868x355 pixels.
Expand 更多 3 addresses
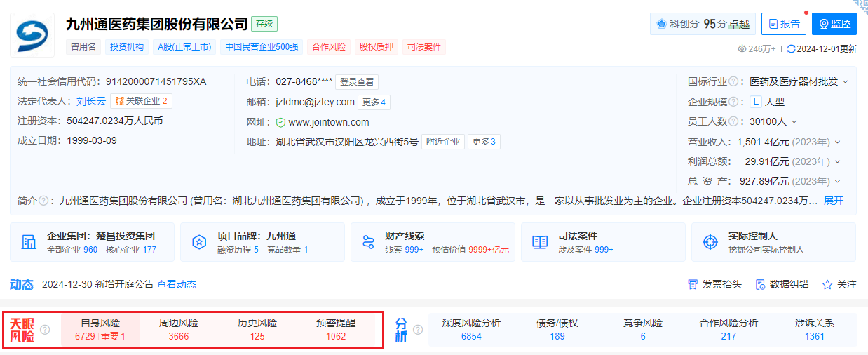click(484, 142)
